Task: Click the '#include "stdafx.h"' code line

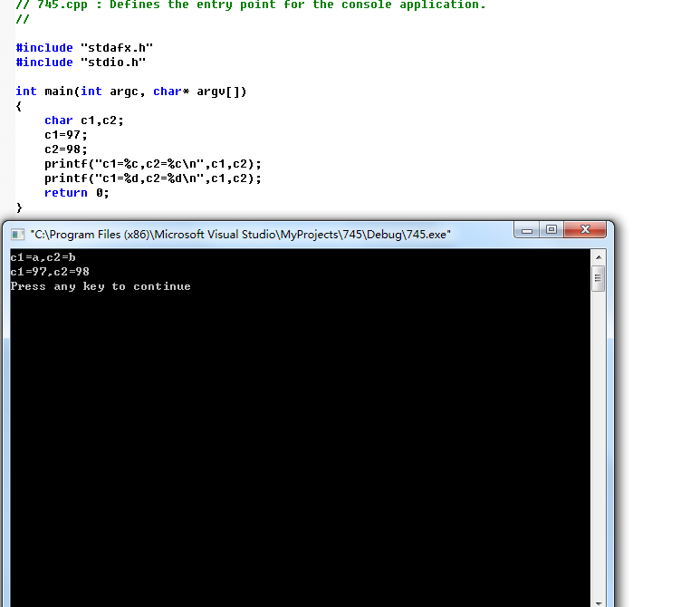Action: point(84,47)
